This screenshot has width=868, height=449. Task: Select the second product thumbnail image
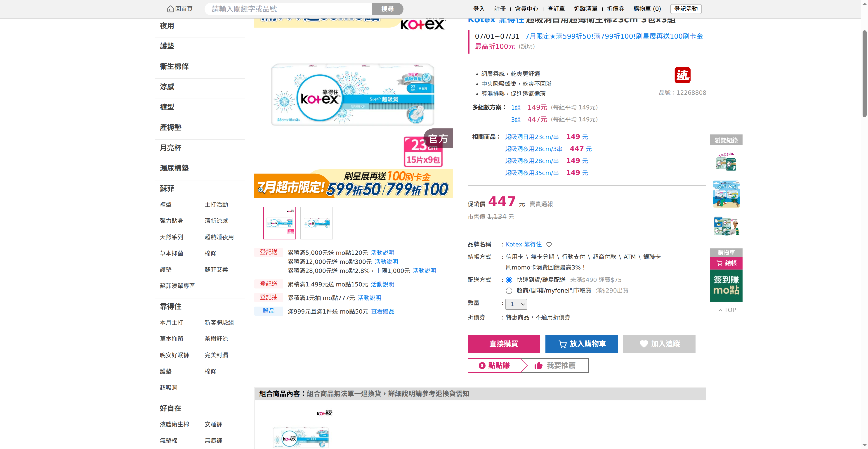[x=316, y=223]
